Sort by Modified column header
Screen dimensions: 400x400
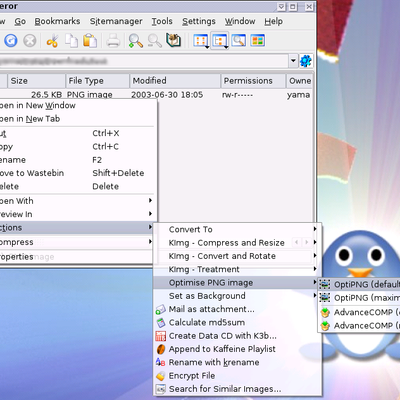(x=175, y=81)
